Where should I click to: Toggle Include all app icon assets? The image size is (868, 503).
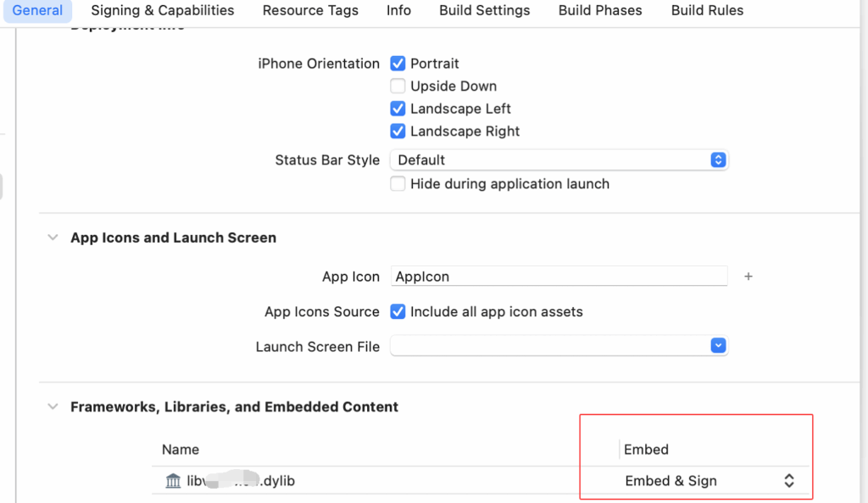(398, 311)
